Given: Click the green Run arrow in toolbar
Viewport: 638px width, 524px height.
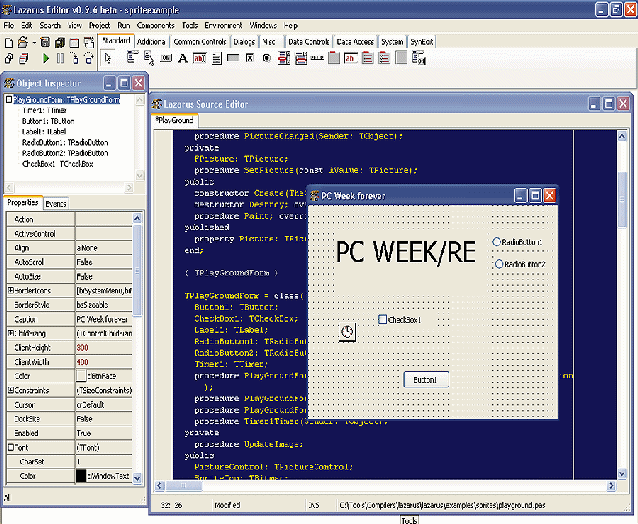Looking at the screenshot, I should [x=46, y=58].
